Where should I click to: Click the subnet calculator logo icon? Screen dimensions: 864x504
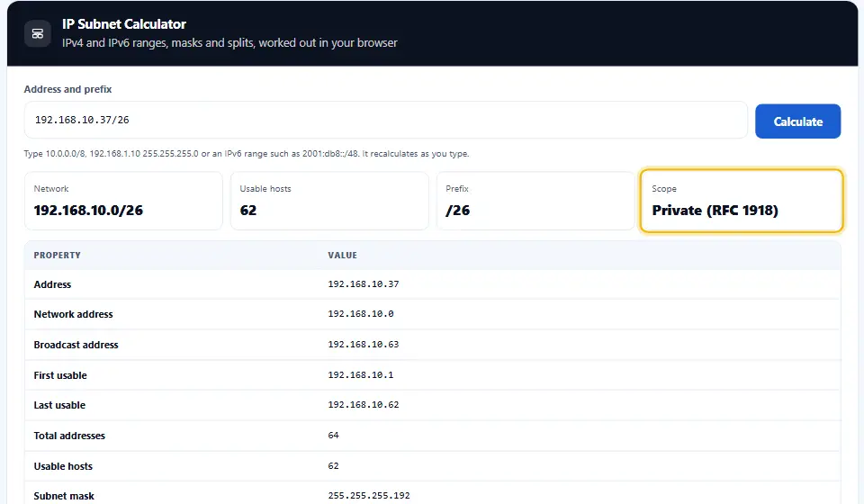click(38, 33)
